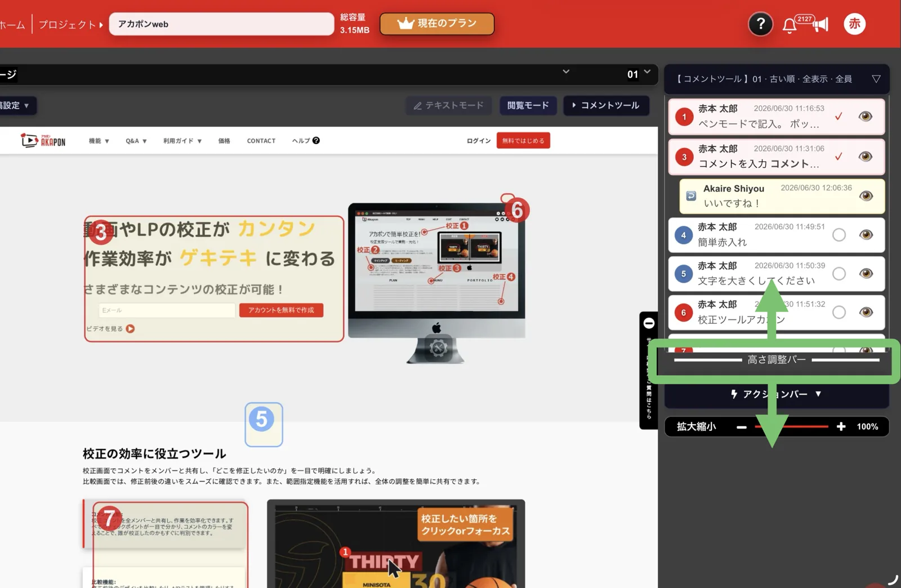
Task: Click the AKAPON logo
Action: point(43,140)
